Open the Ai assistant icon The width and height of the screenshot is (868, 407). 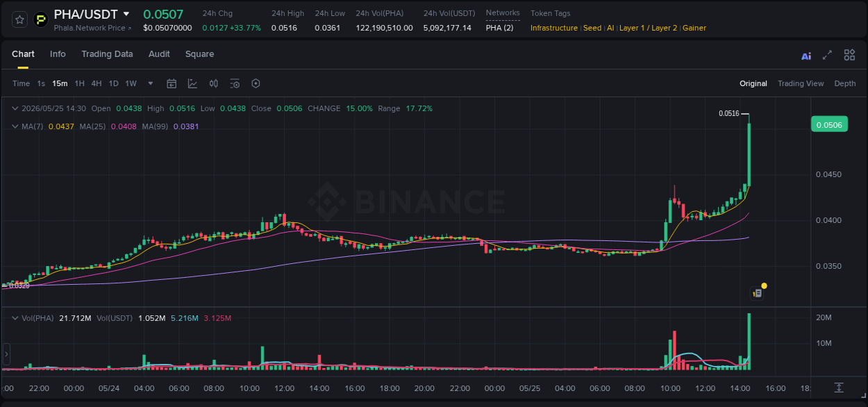[x=806, y=56]
